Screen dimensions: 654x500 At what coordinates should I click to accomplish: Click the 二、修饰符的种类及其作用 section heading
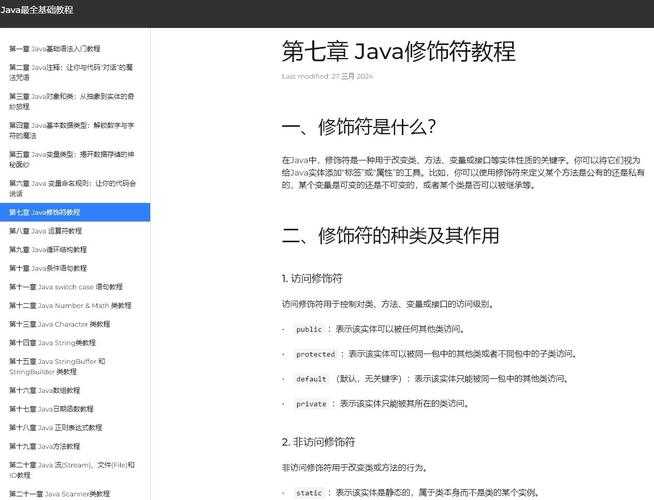tap(390, 236)
